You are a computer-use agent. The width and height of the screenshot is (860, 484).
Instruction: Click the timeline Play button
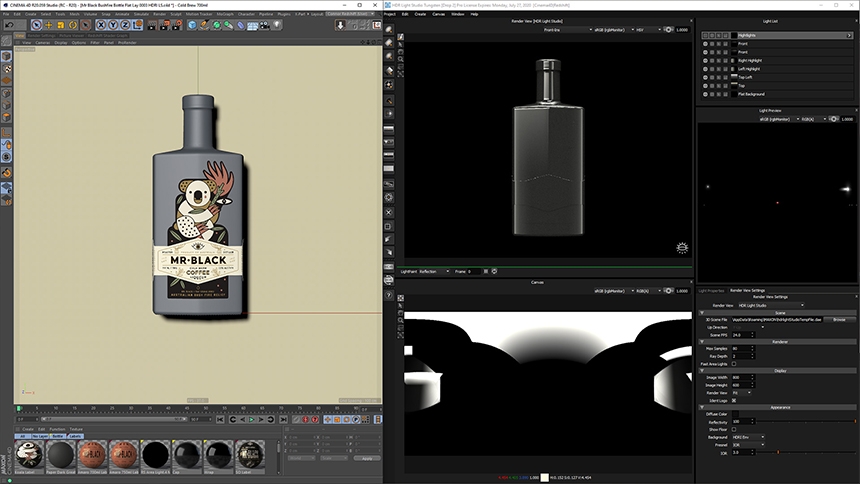(252, 419)
